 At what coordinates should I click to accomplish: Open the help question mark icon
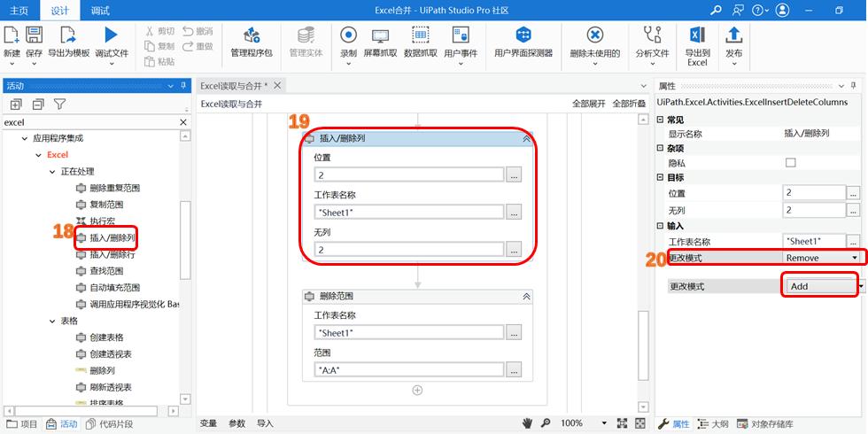click(x=758, y=10)
